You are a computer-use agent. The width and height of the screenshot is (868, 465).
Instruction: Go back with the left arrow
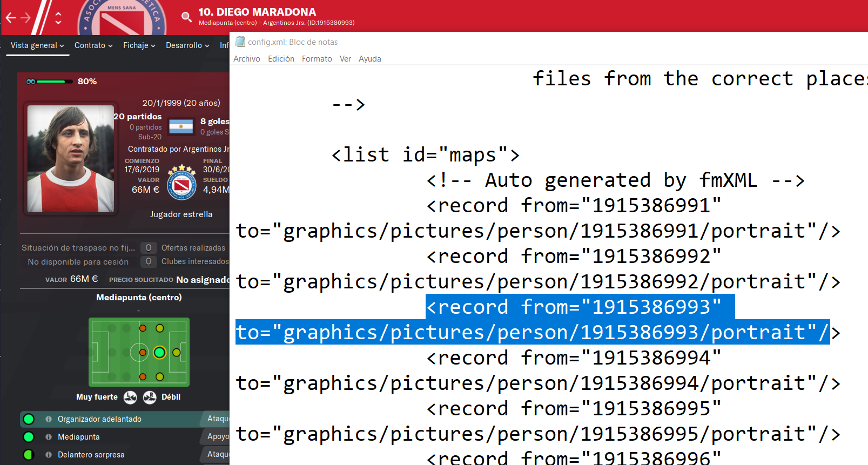click(10, 18)
